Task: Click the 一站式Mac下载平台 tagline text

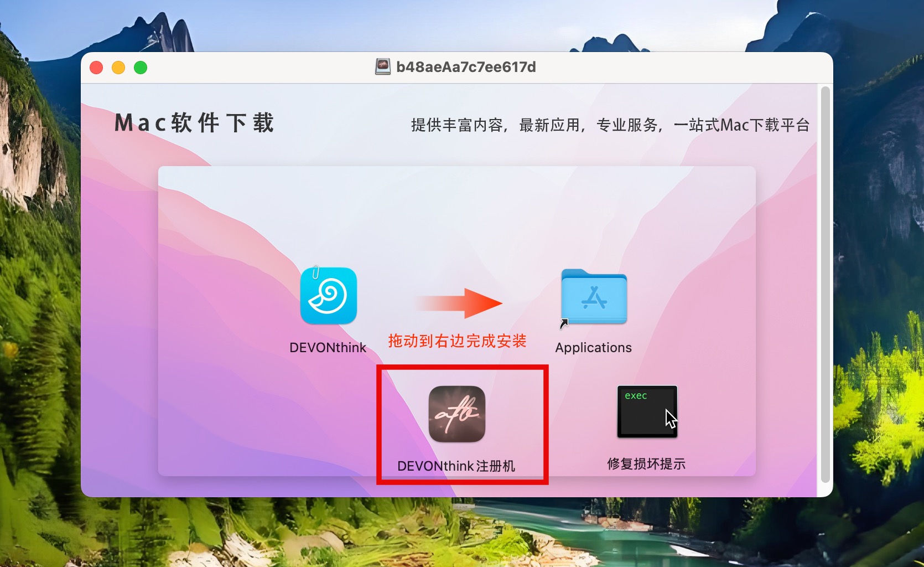Action: tap(741, 125)
